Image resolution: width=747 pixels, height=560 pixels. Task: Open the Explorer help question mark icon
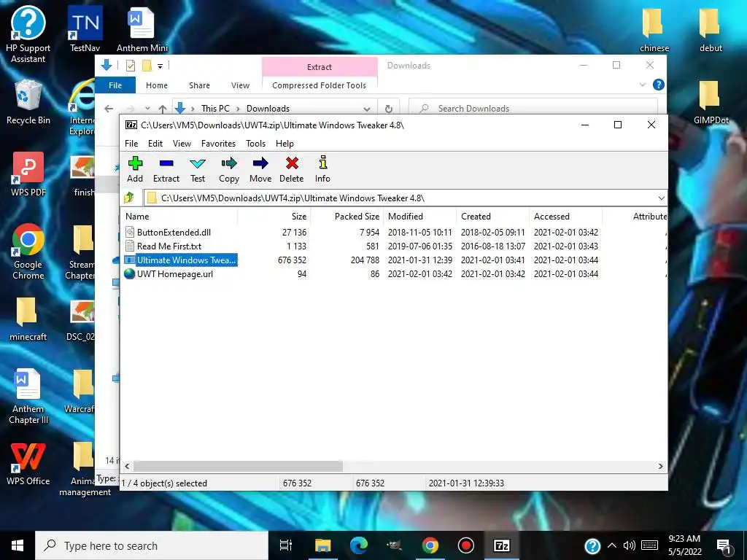pos(659,85)
